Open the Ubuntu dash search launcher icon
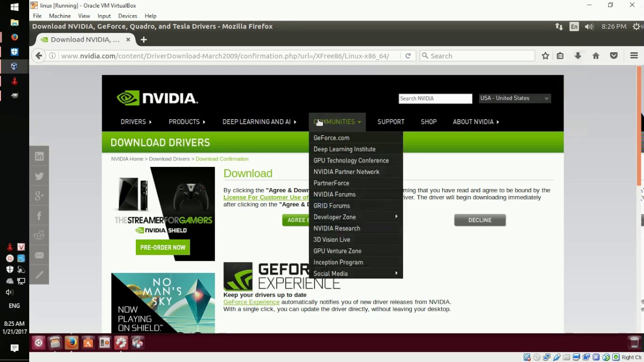This screenshot has width=644, height=362. [39, 343]
